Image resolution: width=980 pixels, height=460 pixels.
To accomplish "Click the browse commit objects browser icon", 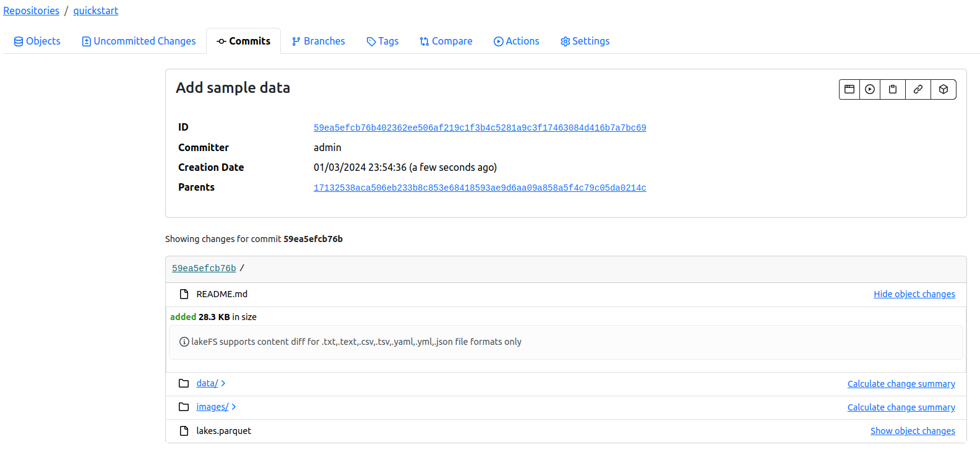I will (x=849, y=89).
